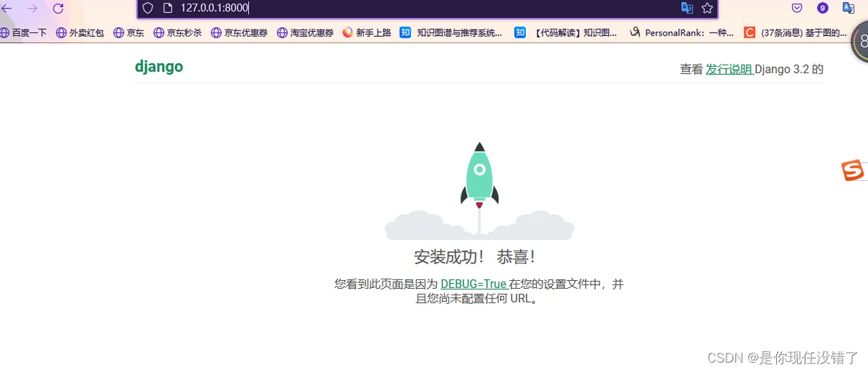Screen dimensions: 868x372
Task: Open the blue translate extension icon
Action: coord(848,8)
